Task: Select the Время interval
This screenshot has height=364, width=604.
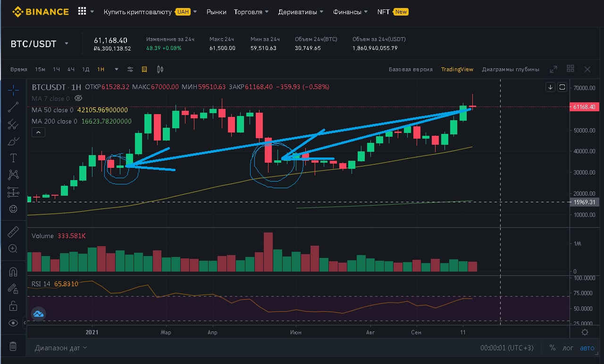Action: 19,69
